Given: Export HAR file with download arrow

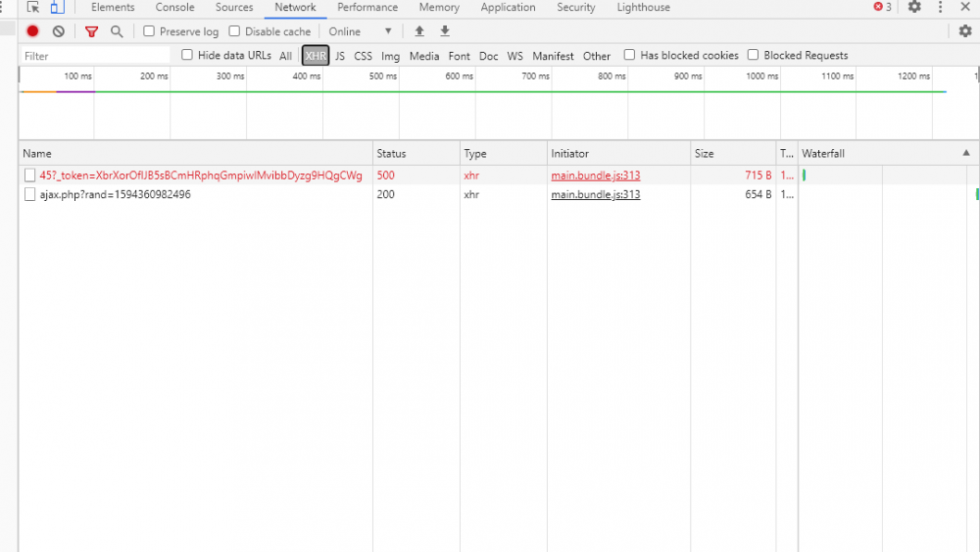Looking at the screenshot, I should point(445,31).
